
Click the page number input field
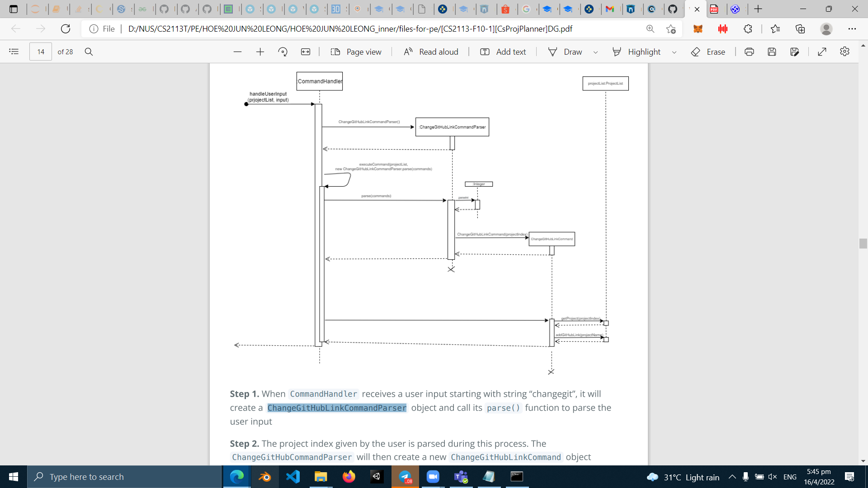coord(41,52)
